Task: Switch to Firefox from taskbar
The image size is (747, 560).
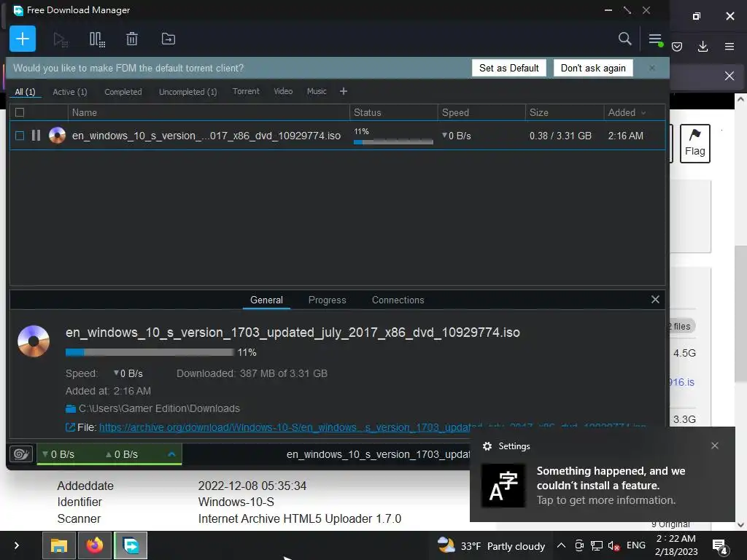Action: click(x=94, y=545)
